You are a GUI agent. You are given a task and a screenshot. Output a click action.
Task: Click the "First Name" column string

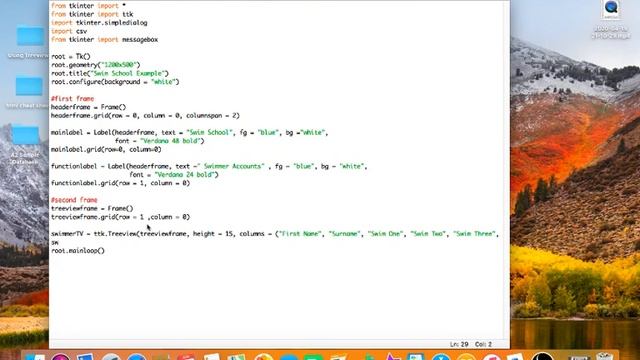[x=301, y=234]
